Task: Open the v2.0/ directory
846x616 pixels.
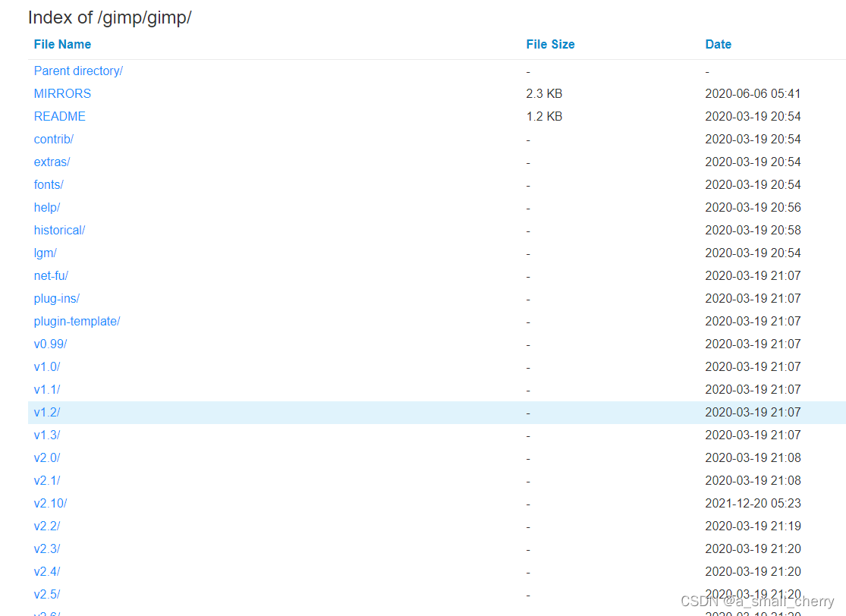Action: pos(47,458)
